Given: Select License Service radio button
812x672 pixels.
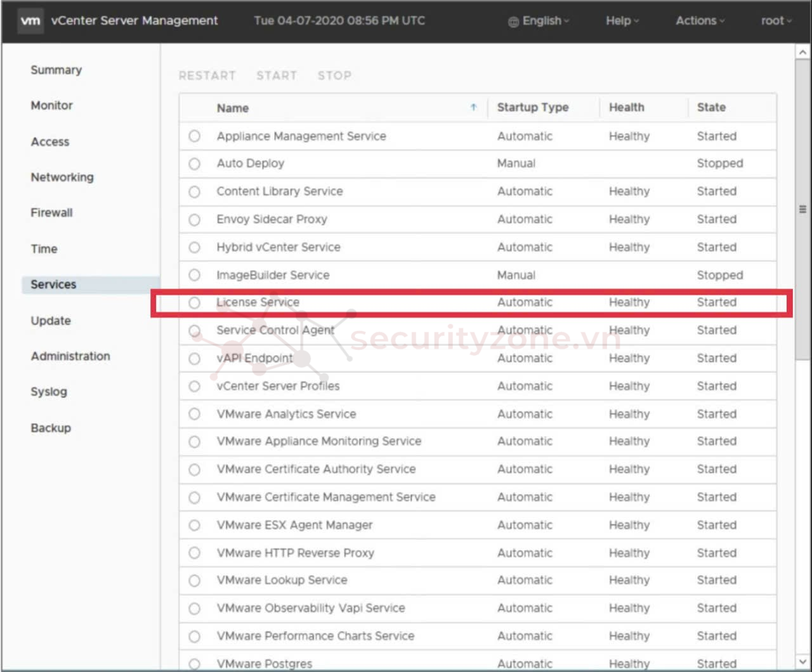Looking at the screenshot, I should pos(195,302).
